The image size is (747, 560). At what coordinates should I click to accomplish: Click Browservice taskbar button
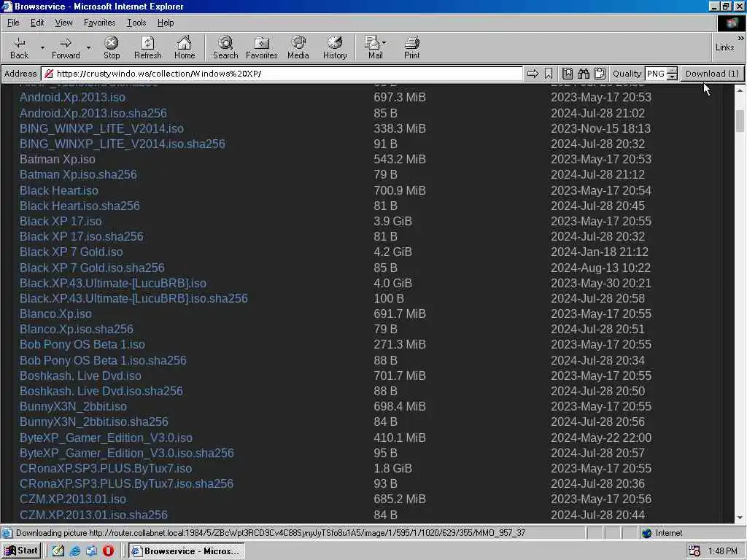pos(186,551)
